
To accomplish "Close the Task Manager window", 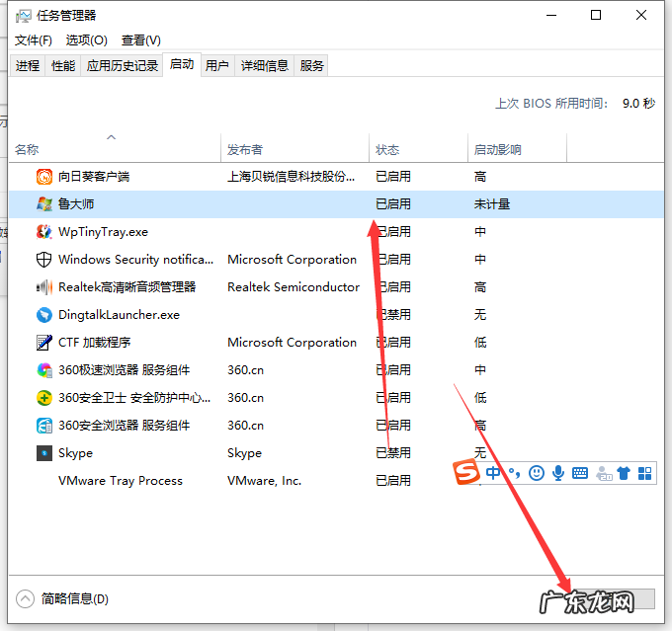I will point(641,16).
